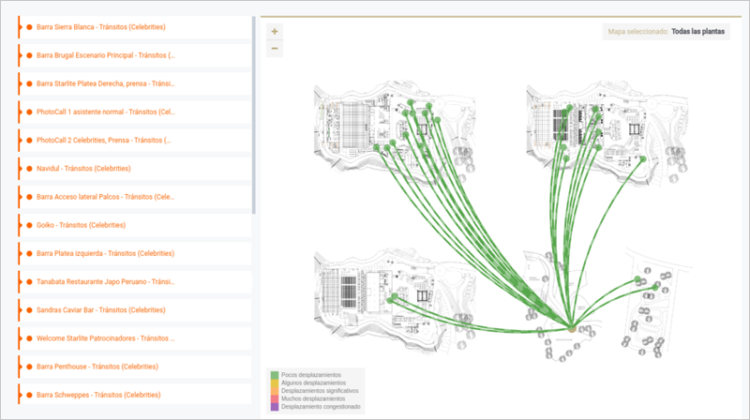Screen dimensions: 750x420
Task: Select Barra Schweppes transit entry
Action: [105, 395]
